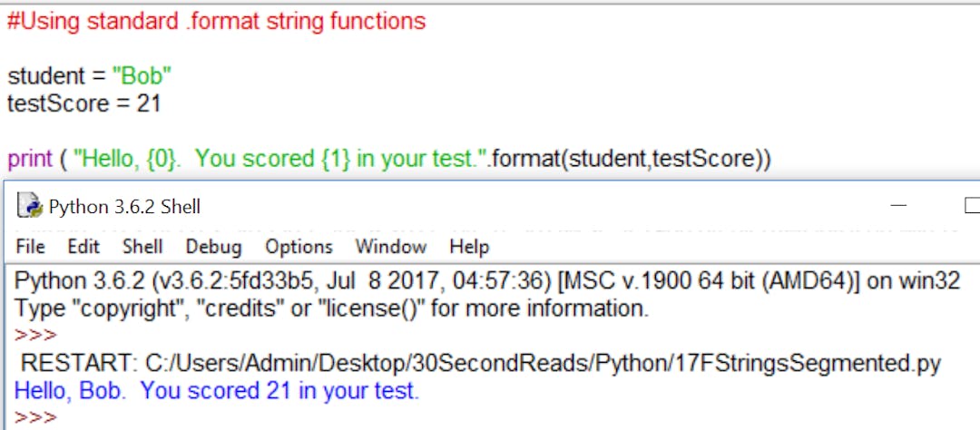This screenshot has width=980, height=430.
Task: Open the Help menu
Action: pos(469,246)
